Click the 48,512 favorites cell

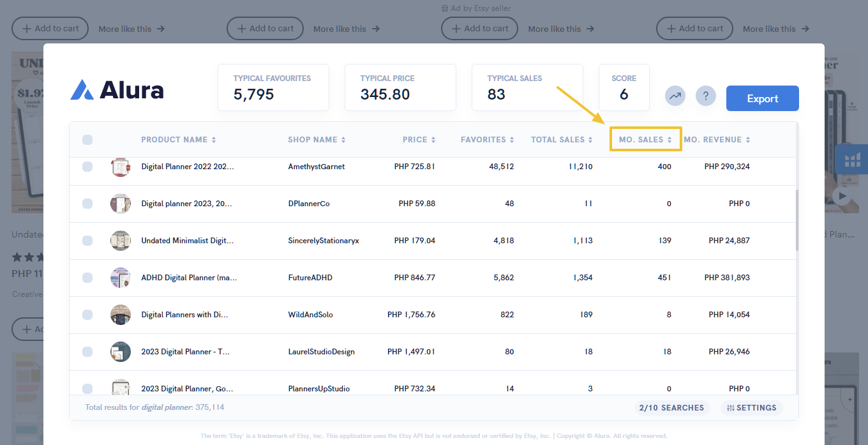coord(502,167)
